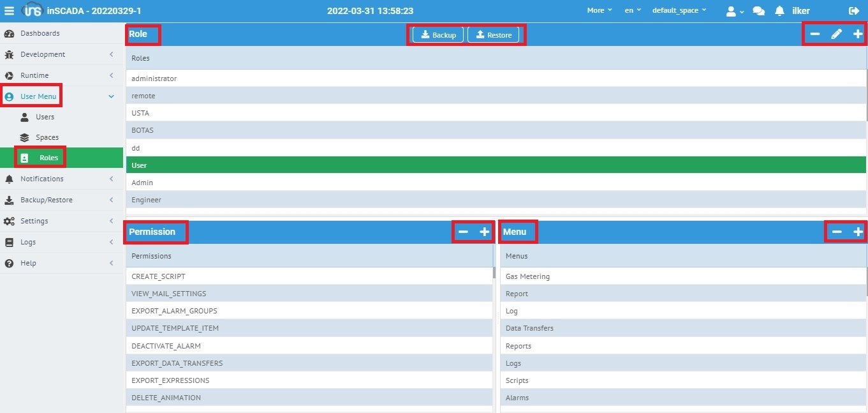Click the Restore button
This screenshot has width=868, height=413.
point(493,35)
